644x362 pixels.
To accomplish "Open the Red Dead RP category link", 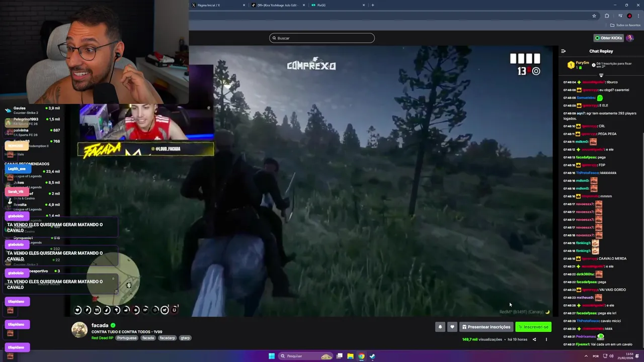I will pyautogui.click(x=103, y=338).
